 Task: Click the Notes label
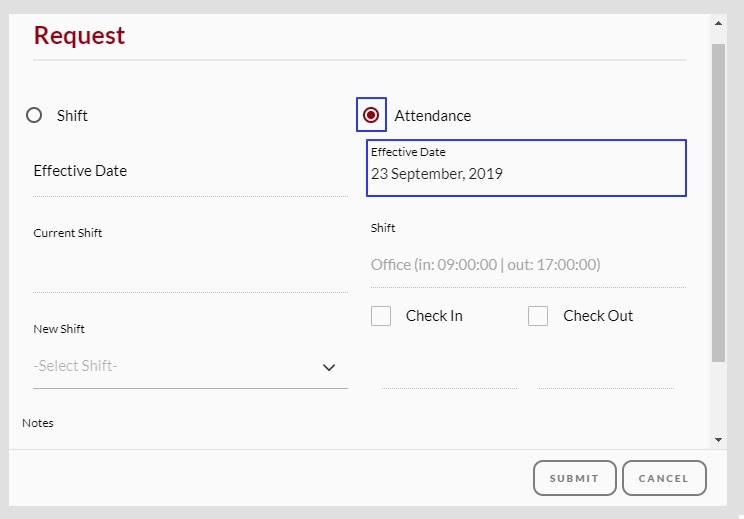(38, 423)
